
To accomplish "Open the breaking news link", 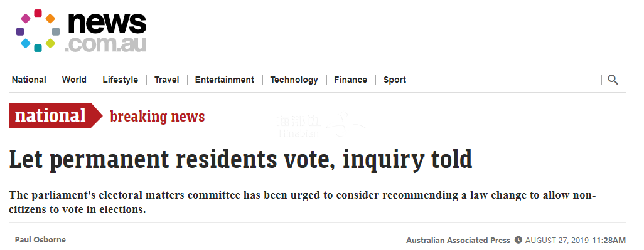I will click(x=158, y=117).
